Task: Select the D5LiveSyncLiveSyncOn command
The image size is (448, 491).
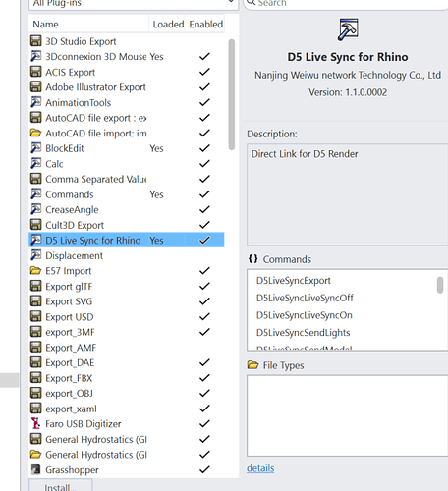Action: (x=305, y=315)
